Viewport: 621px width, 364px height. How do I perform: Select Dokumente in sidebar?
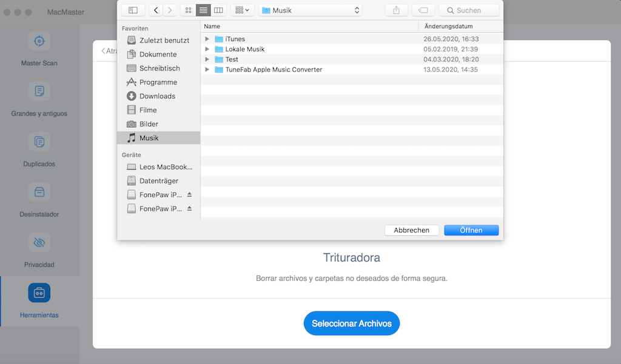[158, 54]
